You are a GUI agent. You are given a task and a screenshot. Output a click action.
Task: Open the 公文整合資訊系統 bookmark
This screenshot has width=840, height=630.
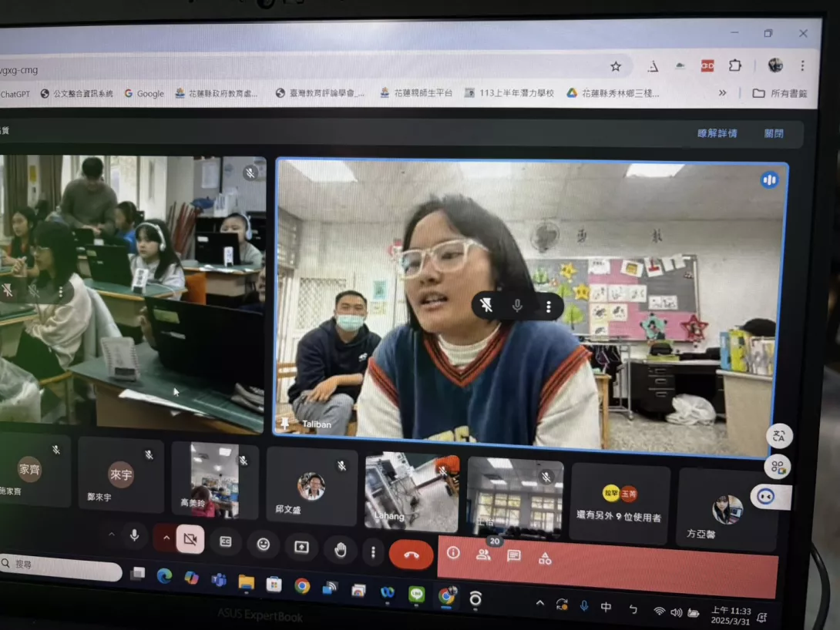coord(76,94)
